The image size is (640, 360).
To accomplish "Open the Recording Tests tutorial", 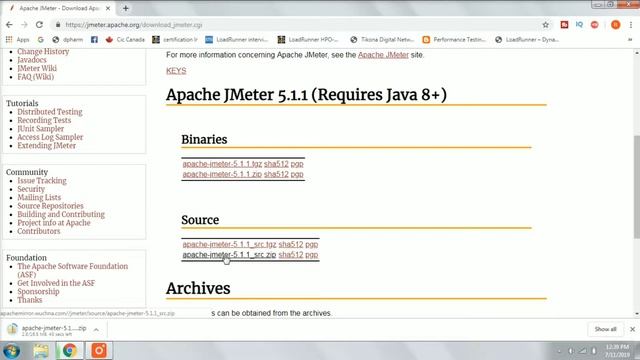I will tap(44, 120).
